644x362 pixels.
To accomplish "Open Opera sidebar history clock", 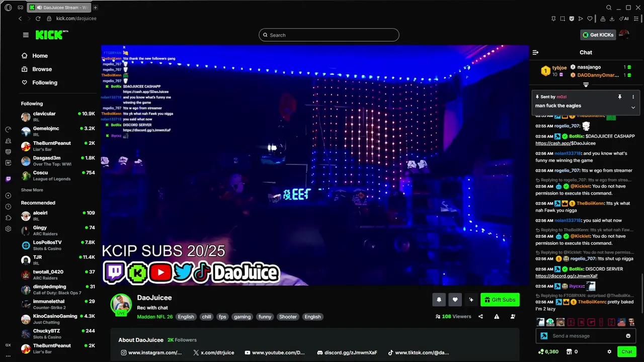I will 8,207.
